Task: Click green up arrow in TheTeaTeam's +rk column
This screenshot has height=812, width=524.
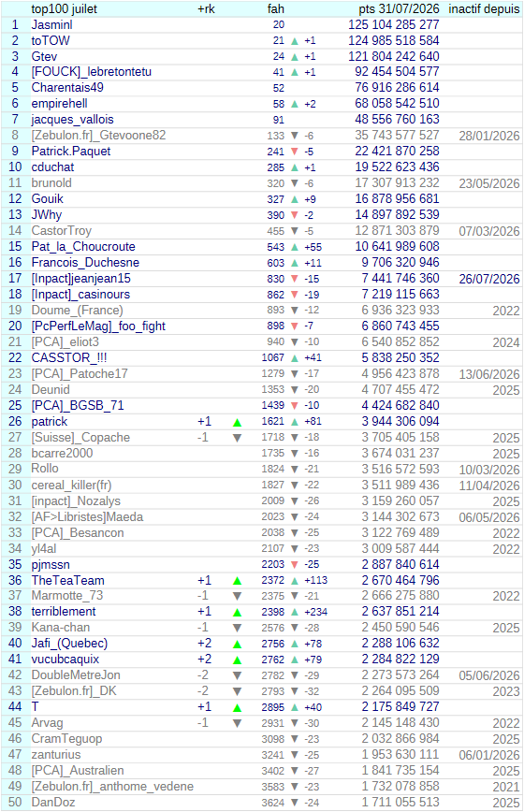Action: [237, 581]
